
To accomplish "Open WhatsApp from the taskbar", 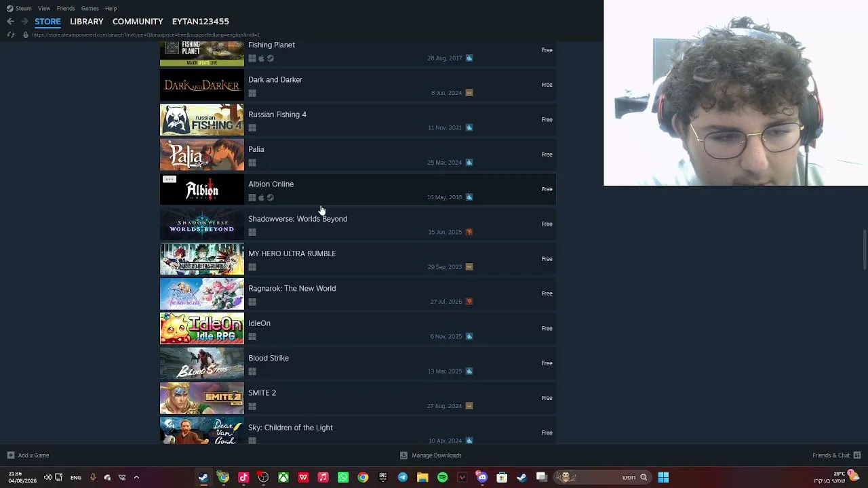I will [343, 477].
